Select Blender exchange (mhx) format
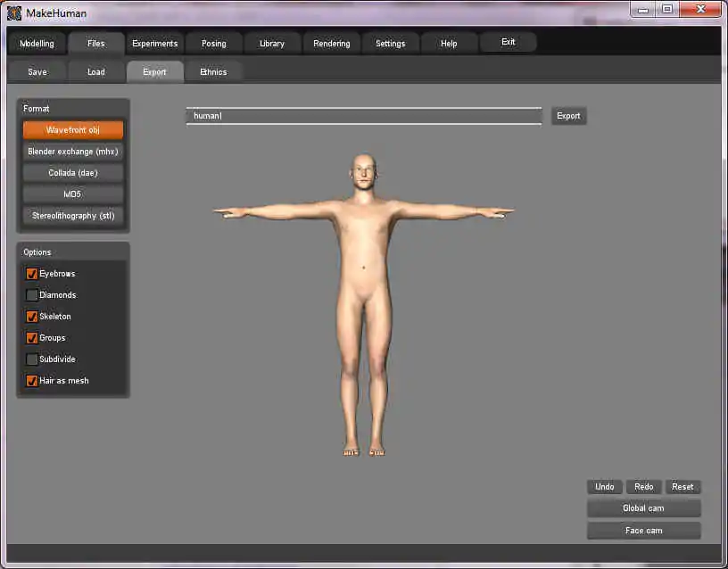The height and width of the screenshot is (569, 728). click(73, 152)
